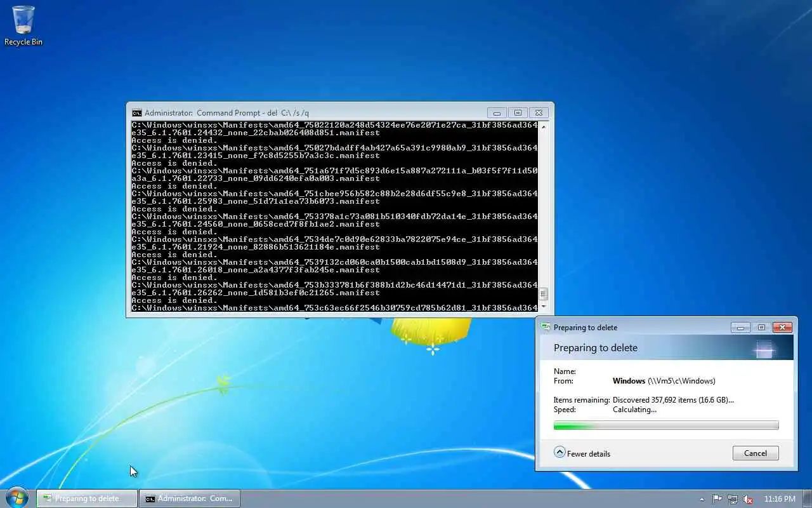Click the Calculating... speed value
Viewport: 812px width, 508px height.
click(x=634, y=410)
